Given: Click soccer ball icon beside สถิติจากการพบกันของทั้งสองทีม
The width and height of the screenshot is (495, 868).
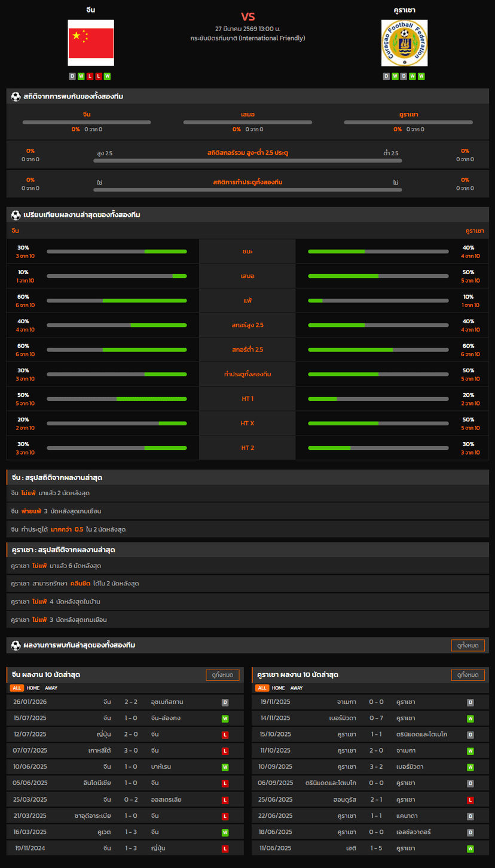Looking at the screenshot, I should pyautogui.click(x=16, y=97).
